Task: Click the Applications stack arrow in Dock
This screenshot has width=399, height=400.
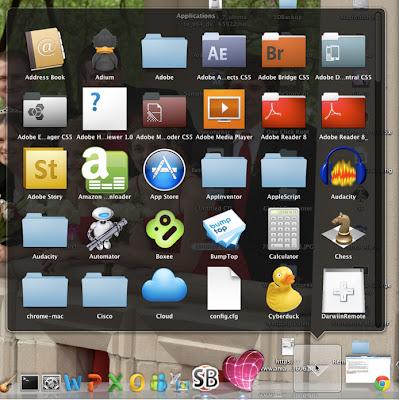Action: (x=317, y=369)
